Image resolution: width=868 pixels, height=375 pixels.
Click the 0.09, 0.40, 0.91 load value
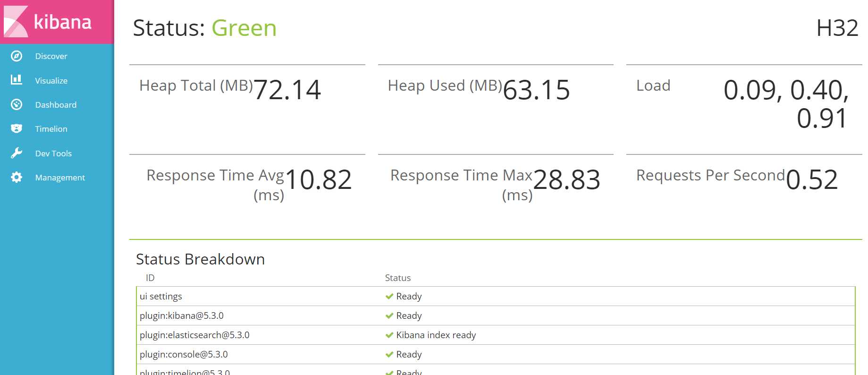786,104
